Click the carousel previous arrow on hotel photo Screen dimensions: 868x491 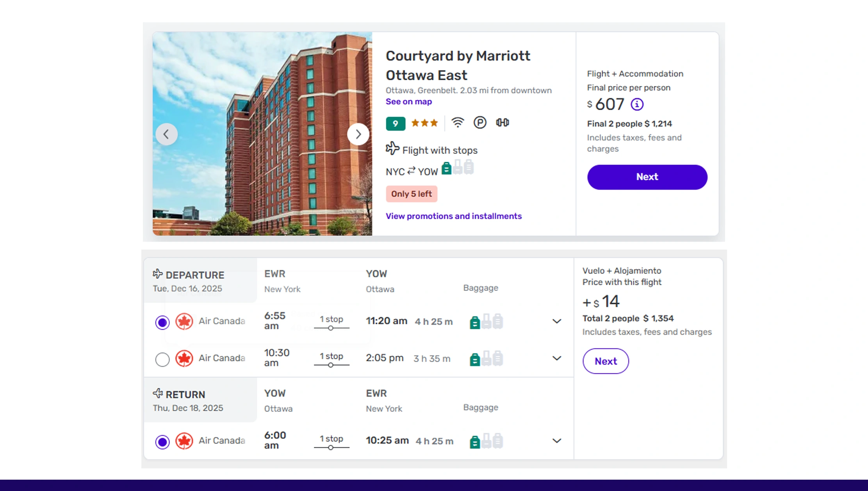[x=166, y=134]
